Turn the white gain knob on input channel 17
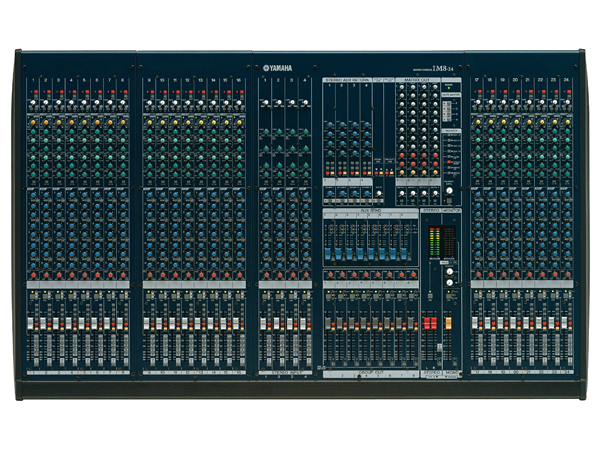 477,103
